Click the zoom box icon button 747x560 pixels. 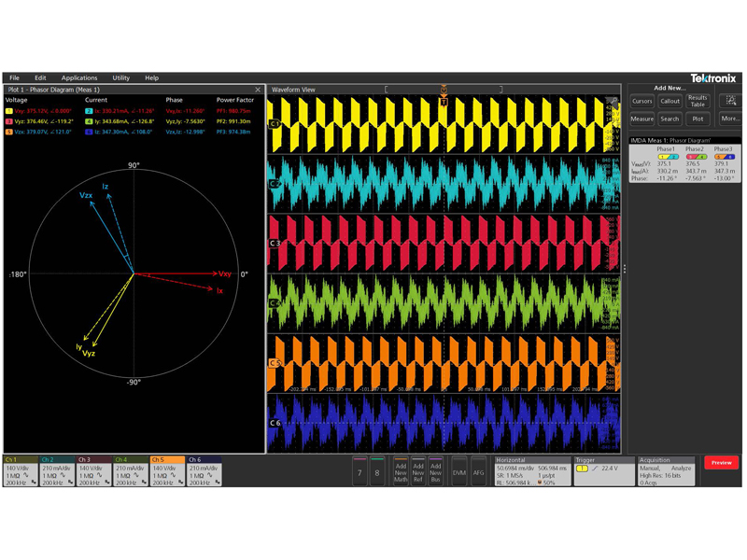point(730,100)
